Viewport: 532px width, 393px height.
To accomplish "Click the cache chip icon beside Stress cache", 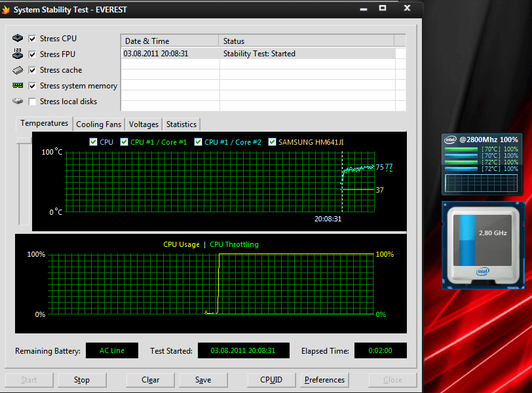I will (18, 70).
